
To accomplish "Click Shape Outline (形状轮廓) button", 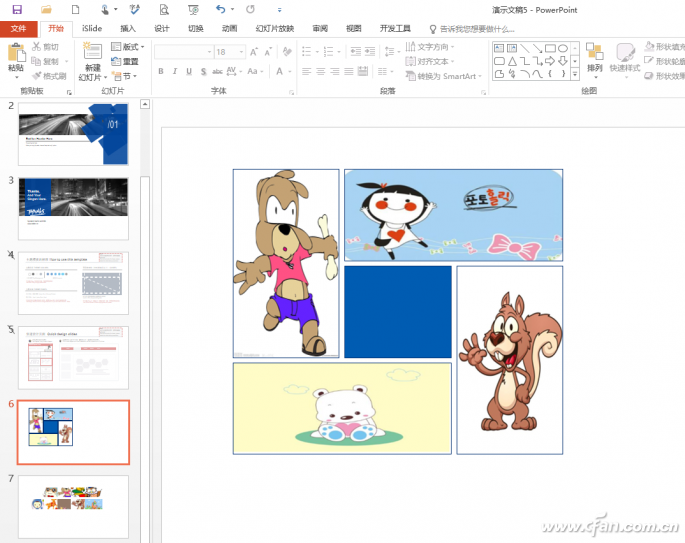I will click(664, 61).
